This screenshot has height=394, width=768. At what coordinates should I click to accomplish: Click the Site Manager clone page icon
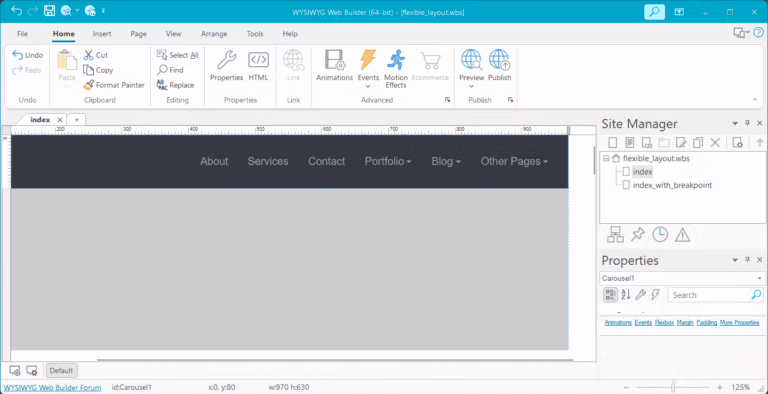point(698,143)
